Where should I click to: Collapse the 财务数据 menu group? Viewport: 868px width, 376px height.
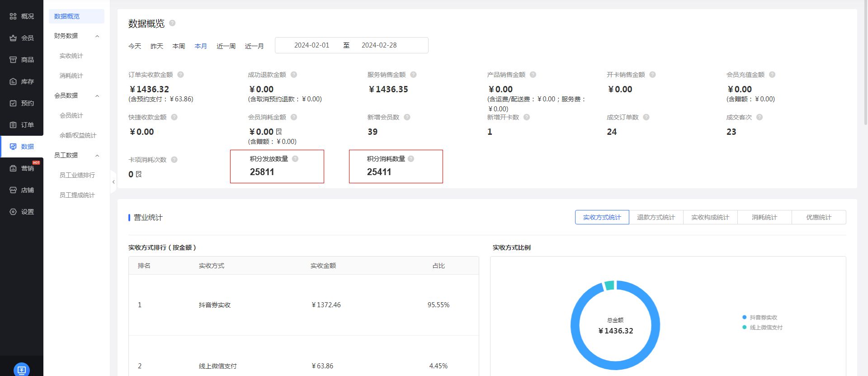[97, 36]
